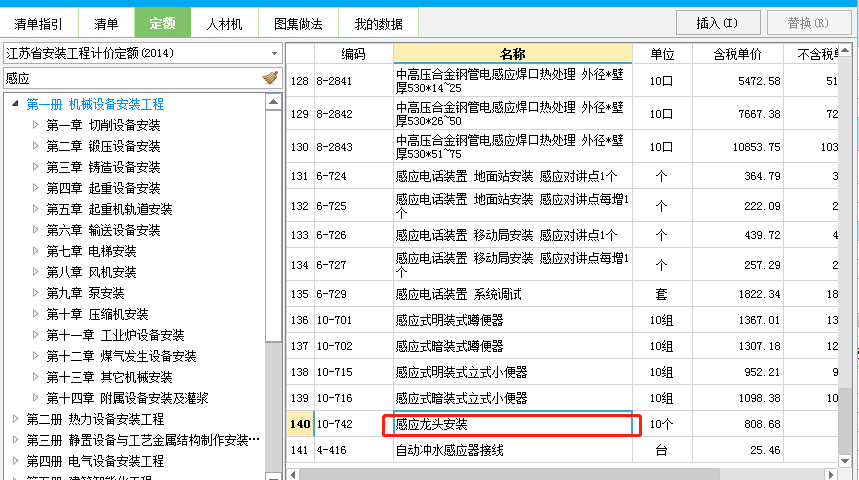859x480 pixels.
Task: Click the search field containing 感应
Action: [x=131, y=78]
